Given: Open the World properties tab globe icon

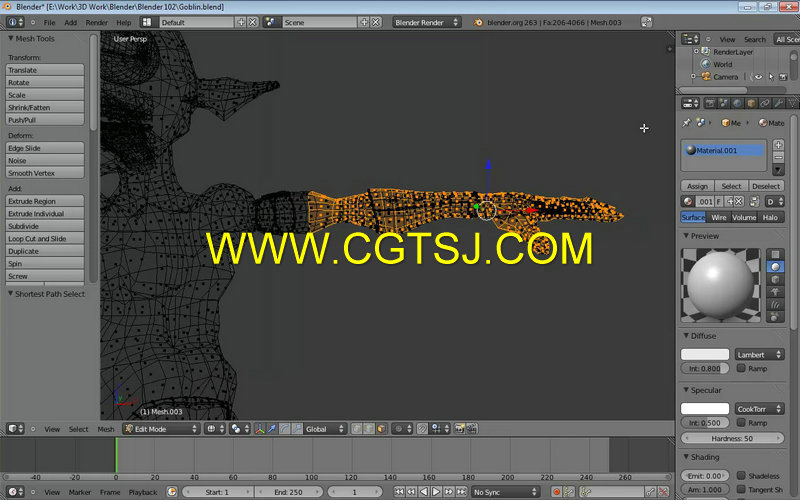Looking at the screenshot, I should pos(737,104).
